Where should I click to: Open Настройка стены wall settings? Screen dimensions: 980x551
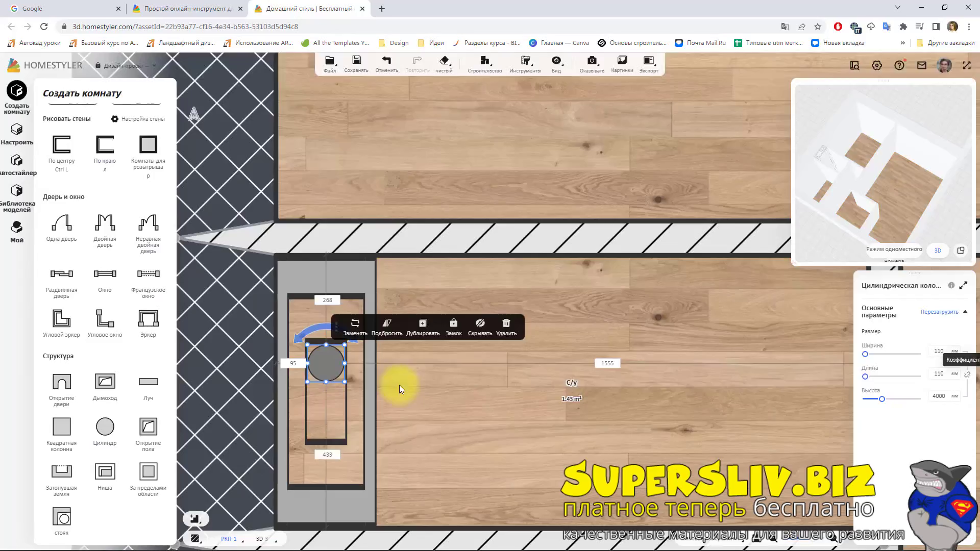pos(138,119)
